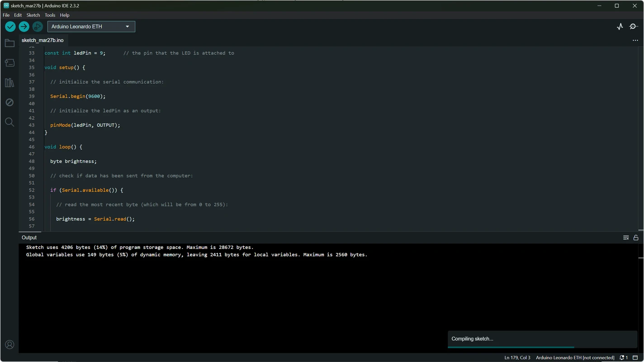Open the notifications bell in status bar

click(624, 357)
